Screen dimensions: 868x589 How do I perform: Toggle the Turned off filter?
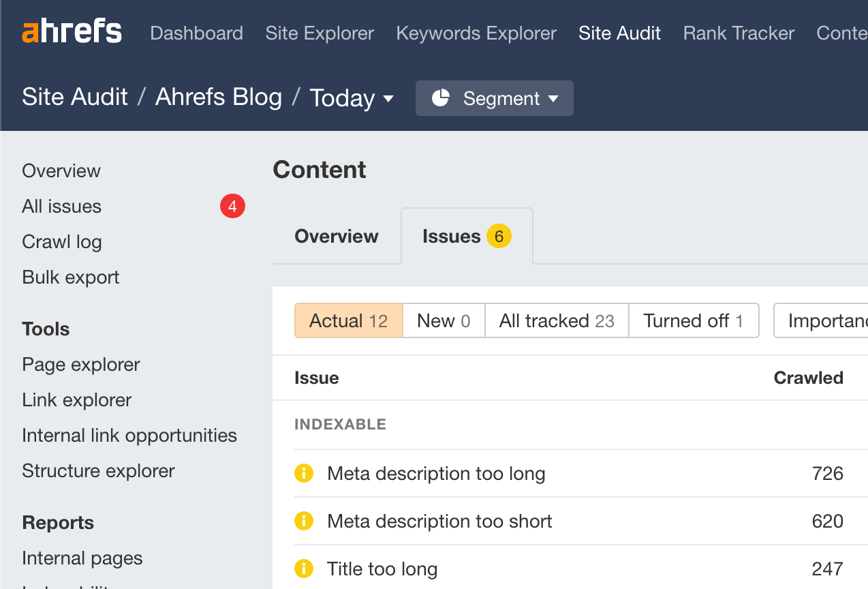tap(694, 320)
